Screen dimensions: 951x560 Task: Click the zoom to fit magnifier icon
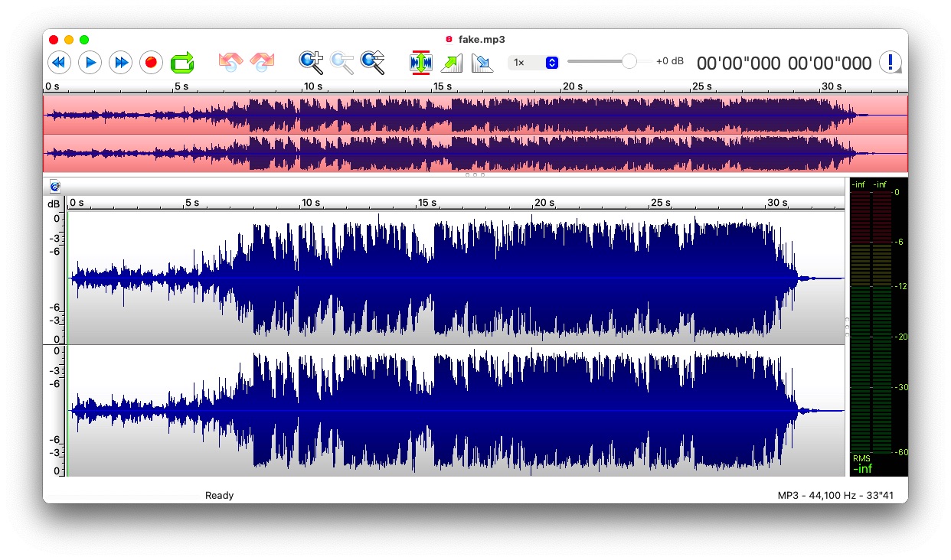coord(373,63)
